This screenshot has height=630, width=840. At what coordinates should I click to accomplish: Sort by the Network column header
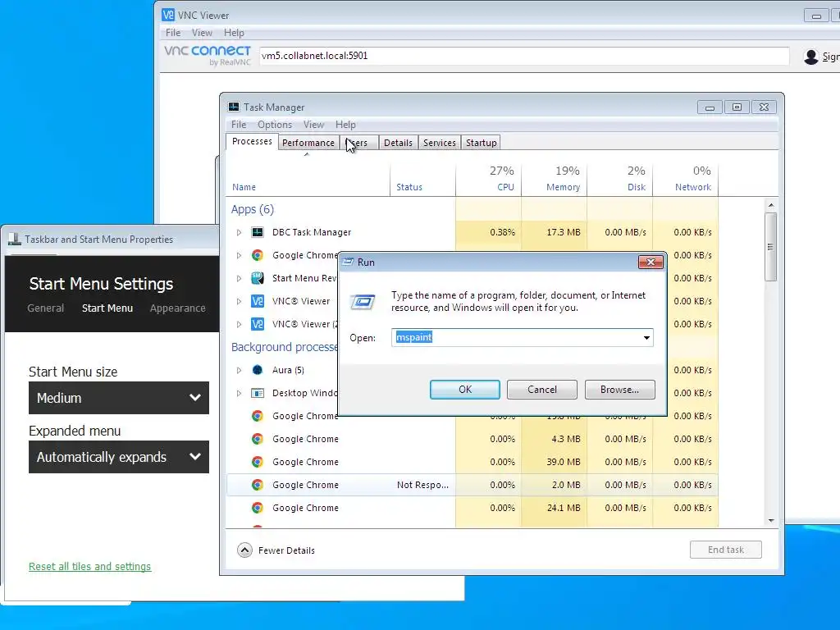point(686,179)
